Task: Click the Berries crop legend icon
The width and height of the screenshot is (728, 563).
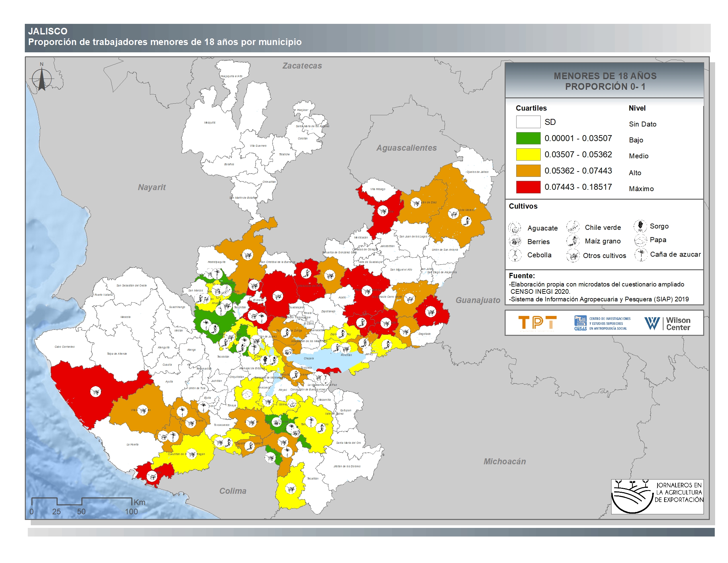Action: click(x=515, y=241)
